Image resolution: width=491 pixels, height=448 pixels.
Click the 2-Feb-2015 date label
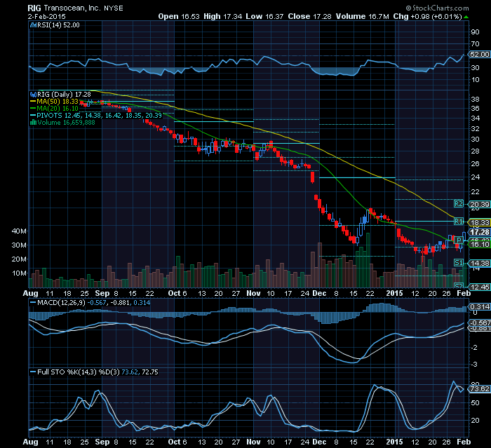(x=47, y=17)
